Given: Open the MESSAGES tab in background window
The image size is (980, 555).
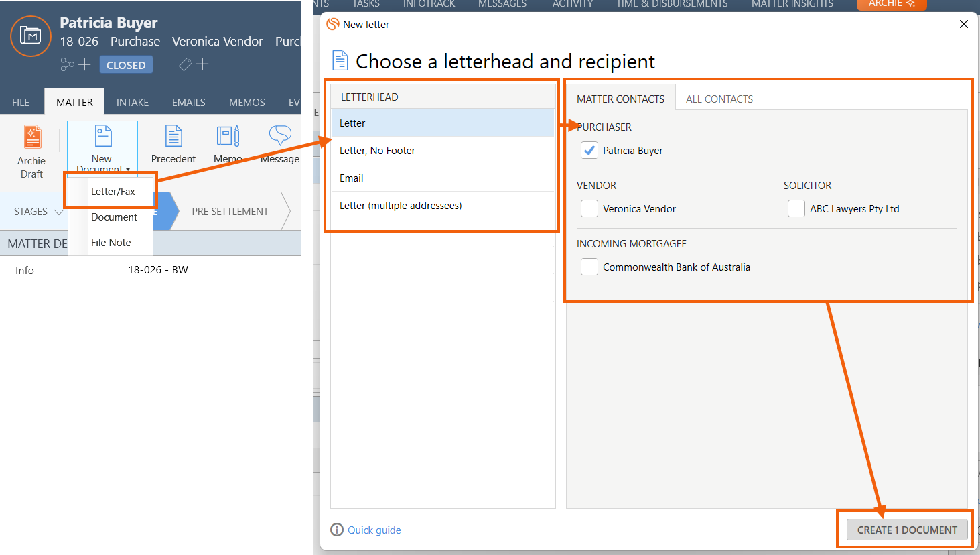Looking at the screenshot, I should coord(502,4).
